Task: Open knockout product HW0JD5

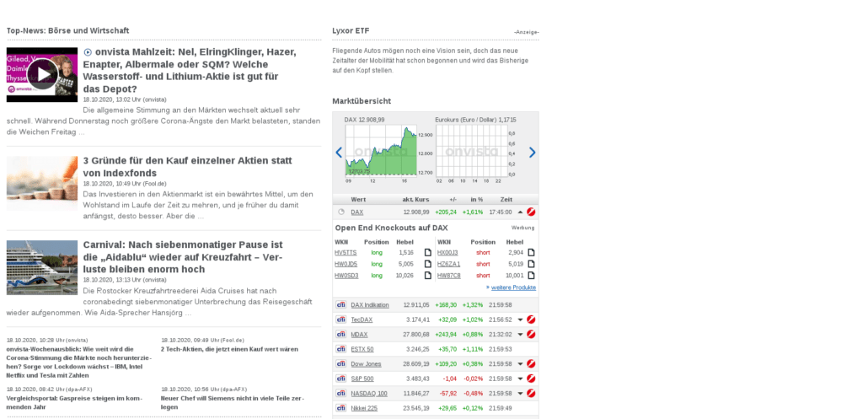Action: tap(346, 264)
